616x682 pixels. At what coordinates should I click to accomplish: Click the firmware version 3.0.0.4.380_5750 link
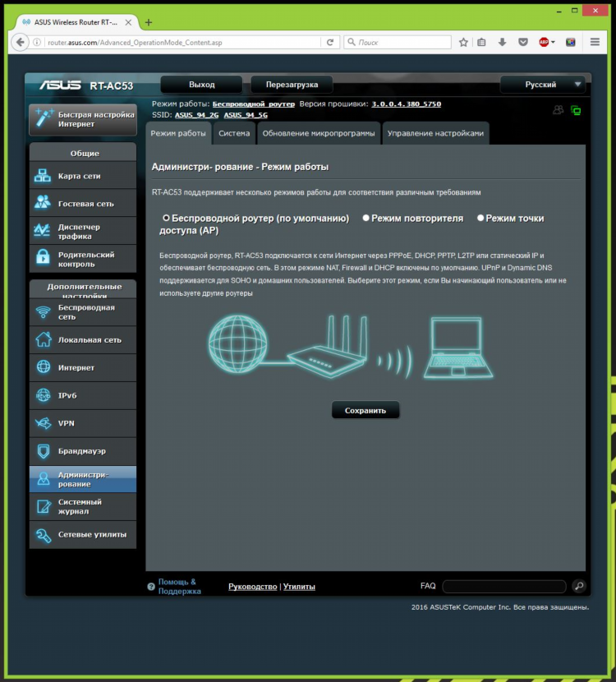(406, 104)
